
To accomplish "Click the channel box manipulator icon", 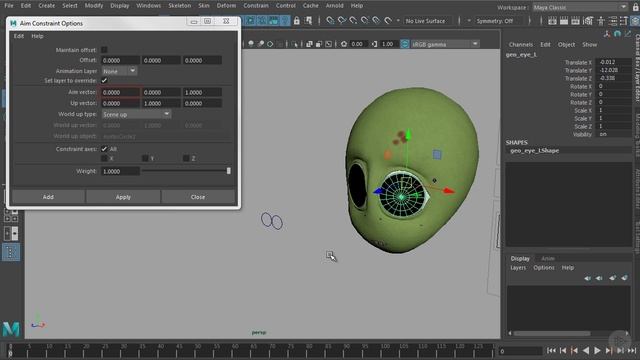I will tap(607, 34).
